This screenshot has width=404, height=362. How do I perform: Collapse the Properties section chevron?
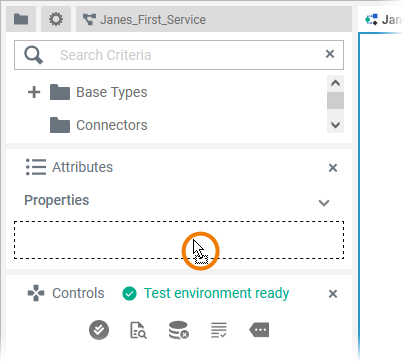point(324,203)
